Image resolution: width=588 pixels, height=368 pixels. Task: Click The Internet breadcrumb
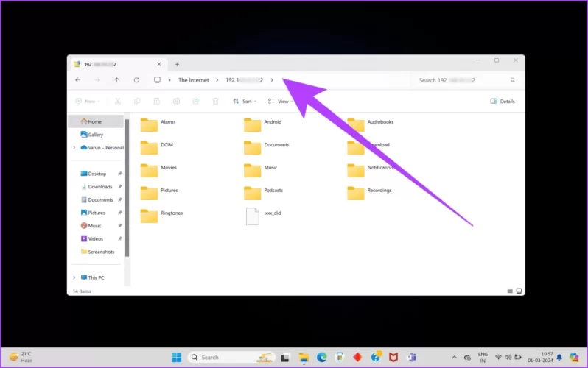coord(193,80)
